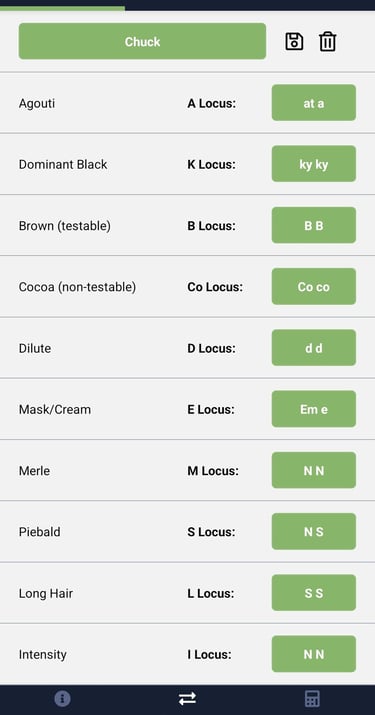Click the save floppy disk icon
Screen dimensions: 375x715
click(x=294, y=41)
